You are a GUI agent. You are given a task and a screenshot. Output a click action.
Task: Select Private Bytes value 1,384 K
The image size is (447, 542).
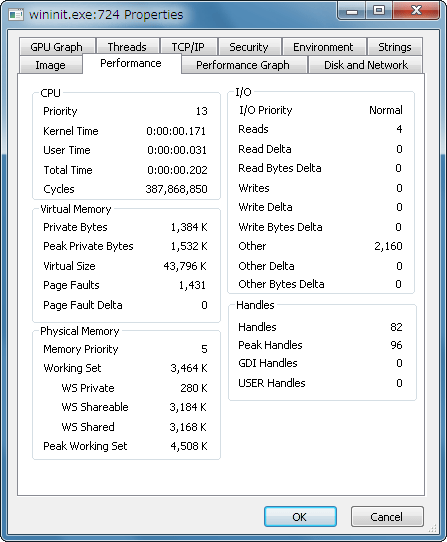(x=189, y=227)
